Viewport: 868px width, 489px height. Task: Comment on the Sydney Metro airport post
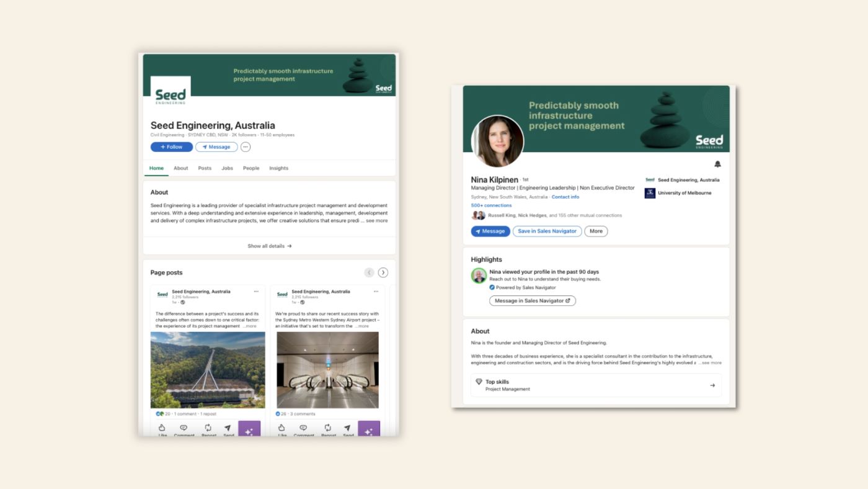(x=303, y=431)
